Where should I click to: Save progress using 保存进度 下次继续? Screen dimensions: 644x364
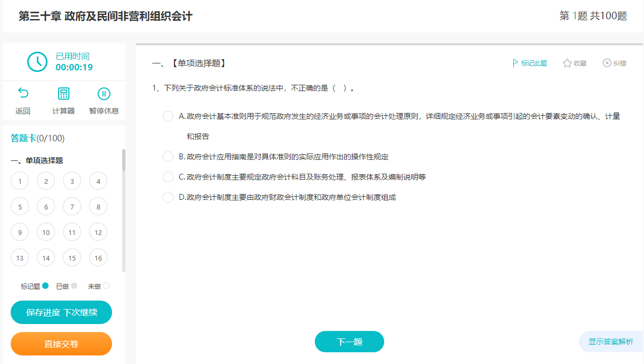click(x=61, y=312)
